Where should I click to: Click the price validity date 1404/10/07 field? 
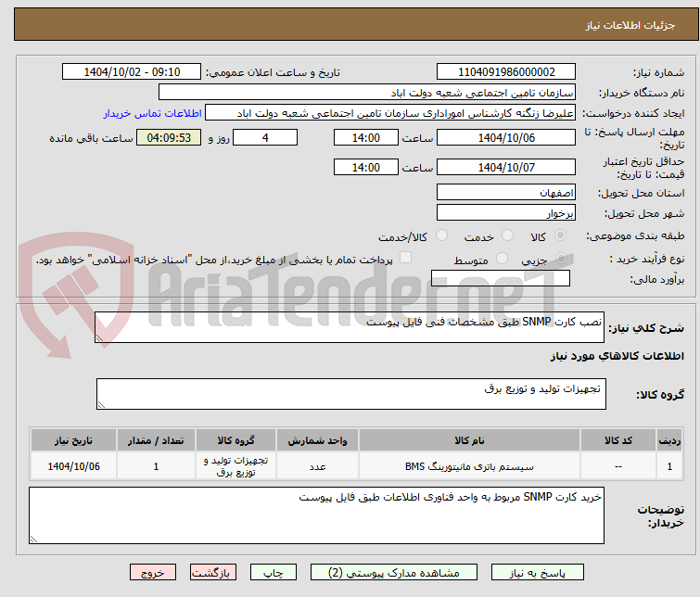click(x=506, y=168)
